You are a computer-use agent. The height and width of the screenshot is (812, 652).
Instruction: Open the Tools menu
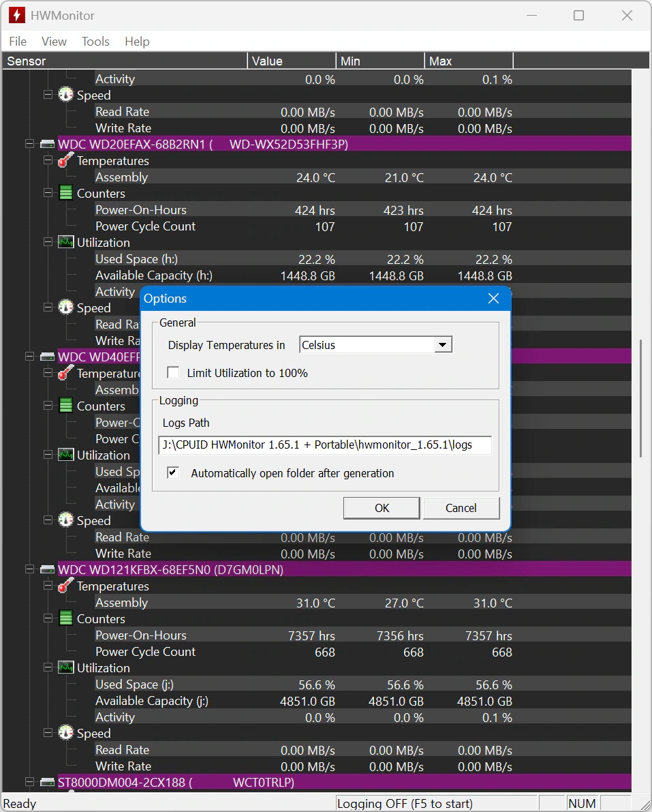[96, 42]
